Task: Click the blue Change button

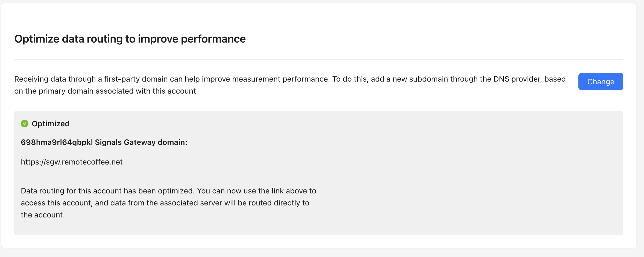Action: click(601, 82)
